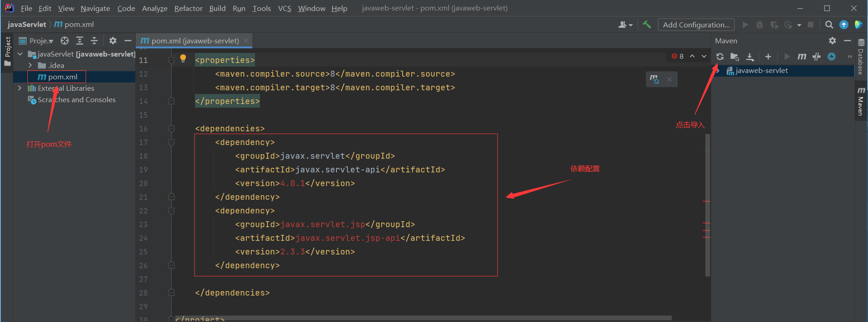The width and height of the screenshot is (868, 322).
Task: Open the Navigate menu
Action: point(95,8)
